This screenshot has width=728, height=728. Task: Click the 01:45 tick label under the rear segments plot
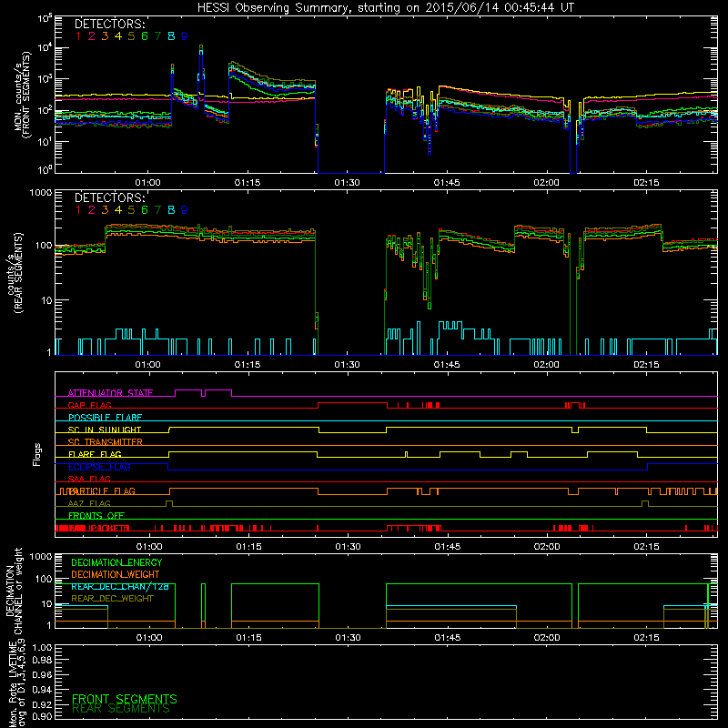(x=447, y=365)
